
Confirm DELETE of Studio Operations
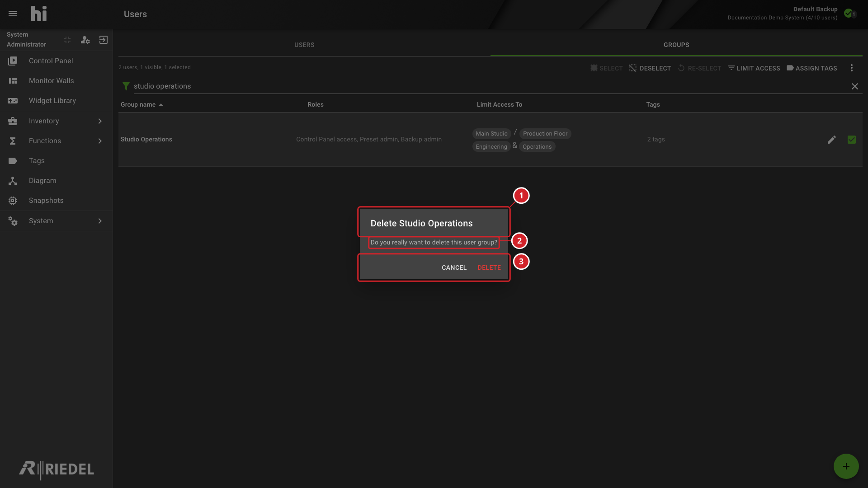(489, 267)
